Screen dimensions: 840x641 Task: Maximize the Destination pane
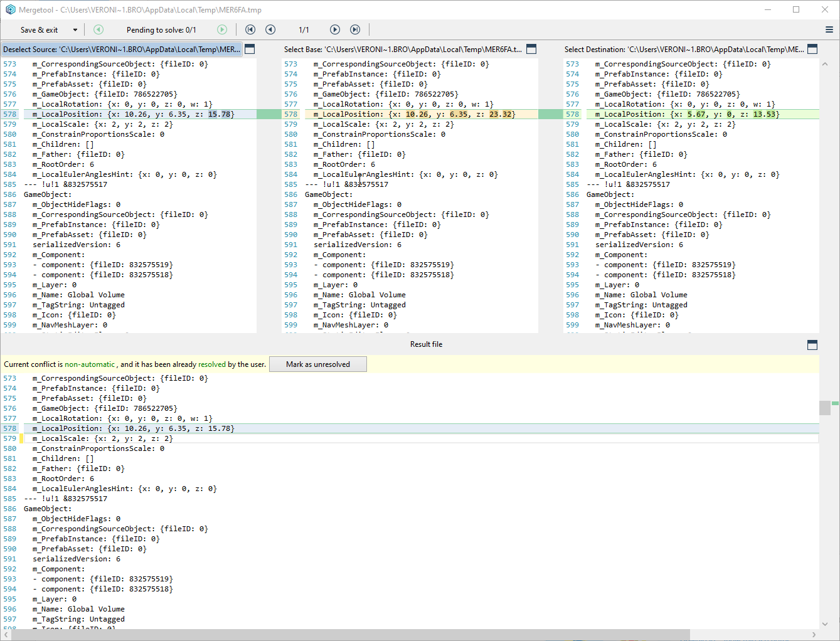812,49
